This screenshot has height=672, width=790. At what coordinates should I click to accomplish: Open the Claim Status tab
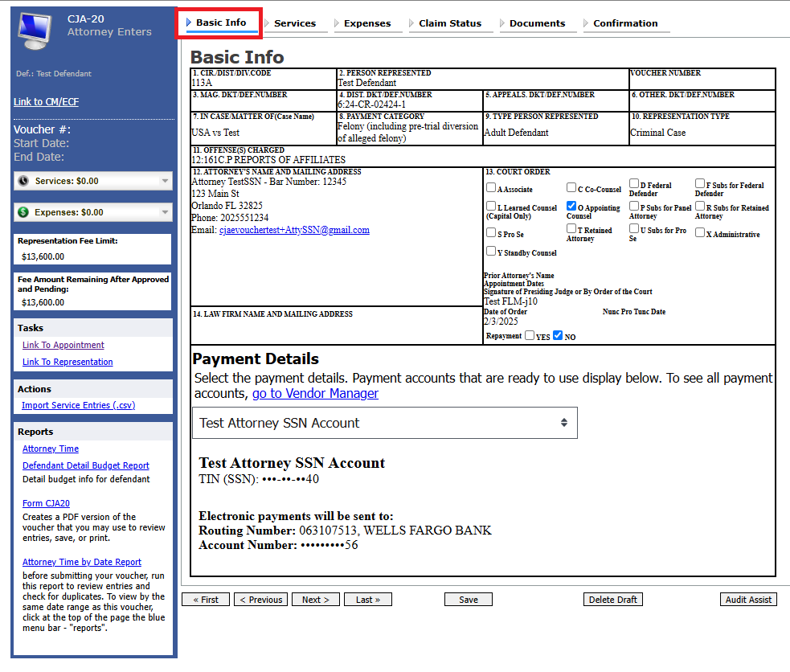tap(449, 23)
